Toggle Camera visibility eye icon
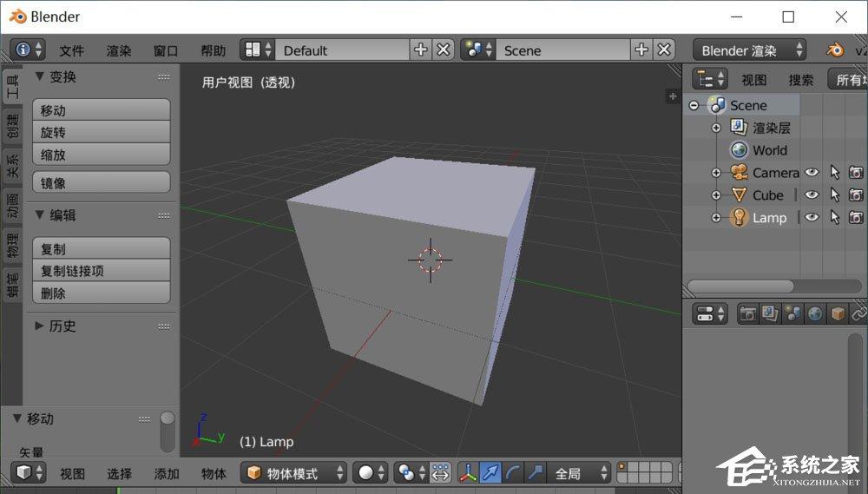Image resolution: width=868 pixels, height=494 pixels. pyautogui.click(x=812, y=173)
